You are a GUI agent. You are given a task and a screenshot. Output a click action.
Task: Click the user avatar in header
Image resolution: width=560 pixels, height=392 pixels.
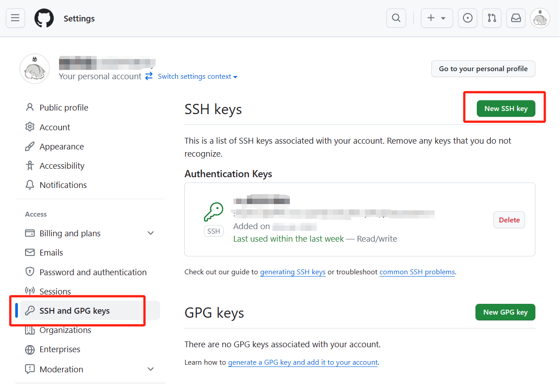coord(540,18)
